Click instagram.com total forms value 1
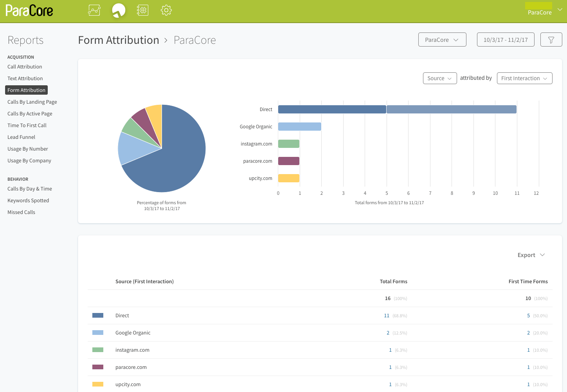Viewport: 567px width, 392px height. click(391, 350)
